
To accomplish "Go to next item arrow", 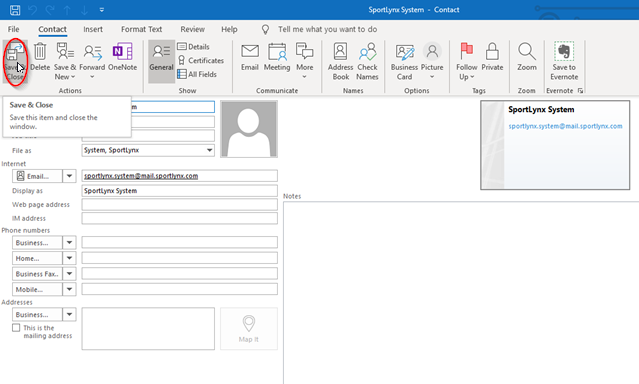I will coord(84,10).
